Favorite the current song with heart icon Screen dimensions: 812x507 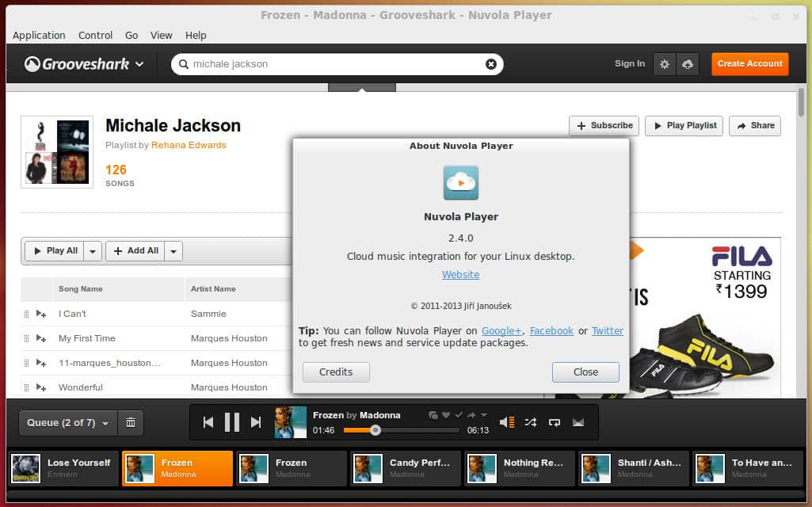click(x=446, y=415)
